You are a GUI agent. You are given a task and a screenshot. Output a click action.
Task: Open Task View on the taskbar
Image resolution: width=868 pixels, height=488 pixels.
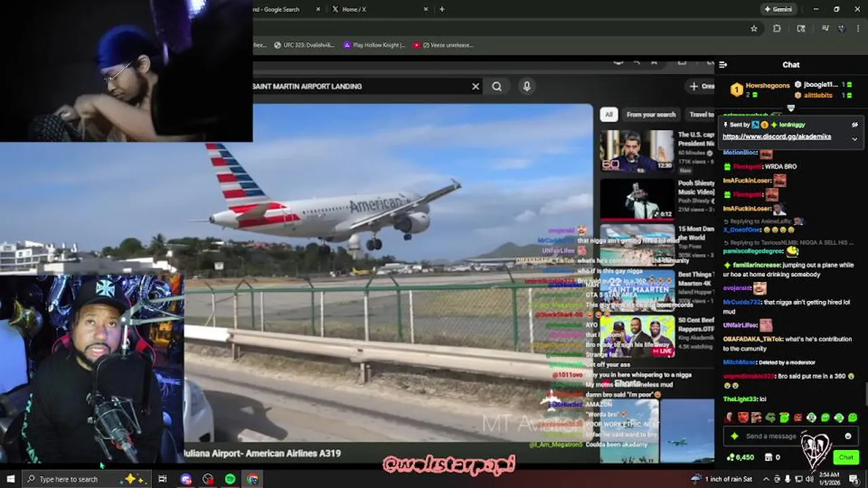pos(163,479)
